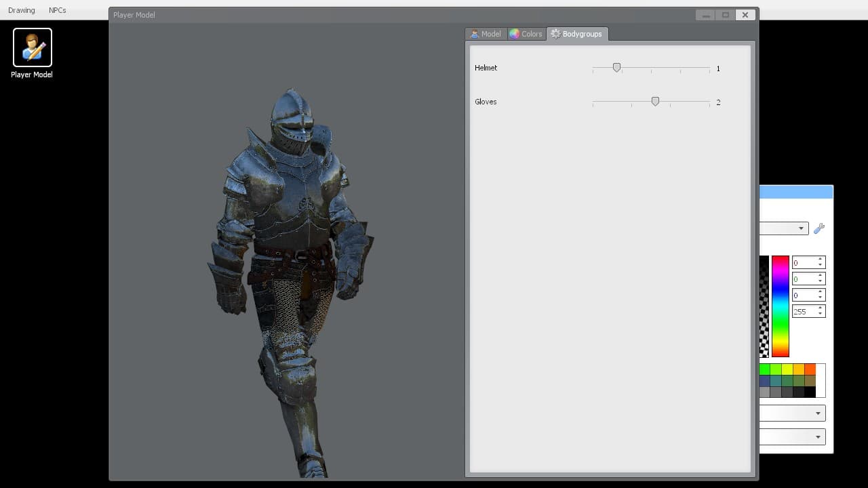This screenshot has width=868, height=488.
Task: Expand the dropdown next to the wrench
Action: [x=784, y=228]
